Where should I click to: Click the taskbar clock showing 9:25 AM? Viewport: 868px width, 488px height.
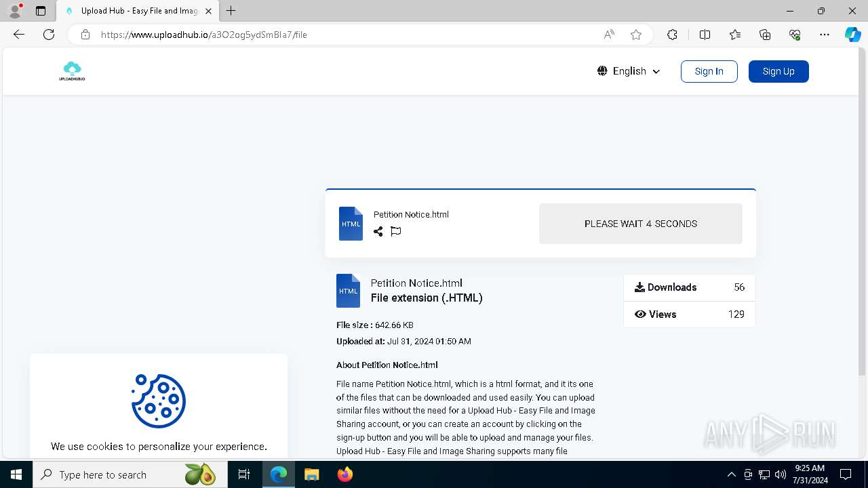point(810,474)
